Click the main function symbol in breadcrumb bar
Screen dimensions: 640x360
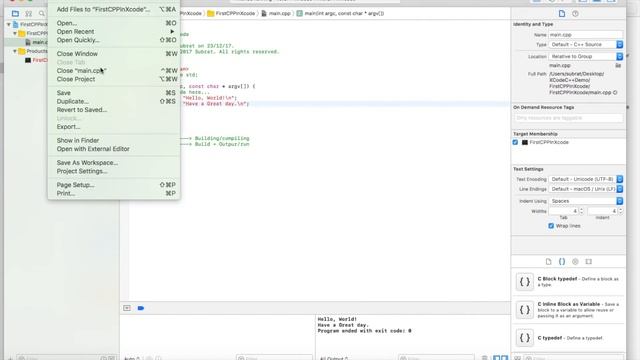coord(340,13)
